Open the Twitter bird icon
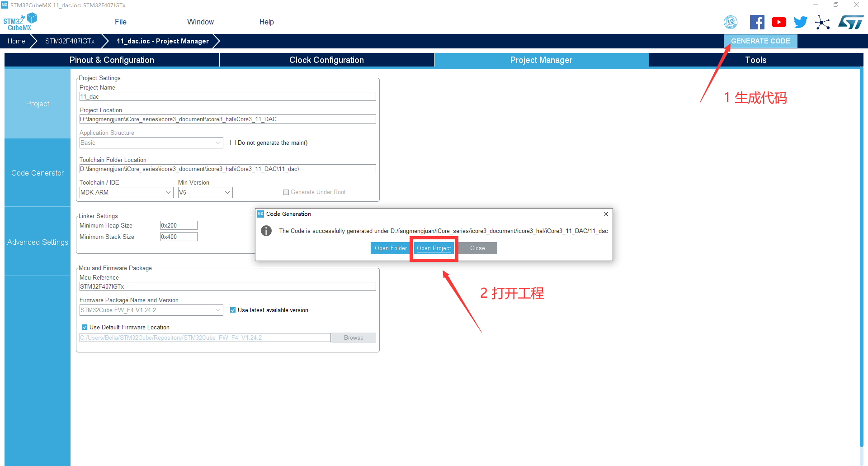The width and height of the screenshot is (868, 466). pyautogui.click(x=800, y=22)
